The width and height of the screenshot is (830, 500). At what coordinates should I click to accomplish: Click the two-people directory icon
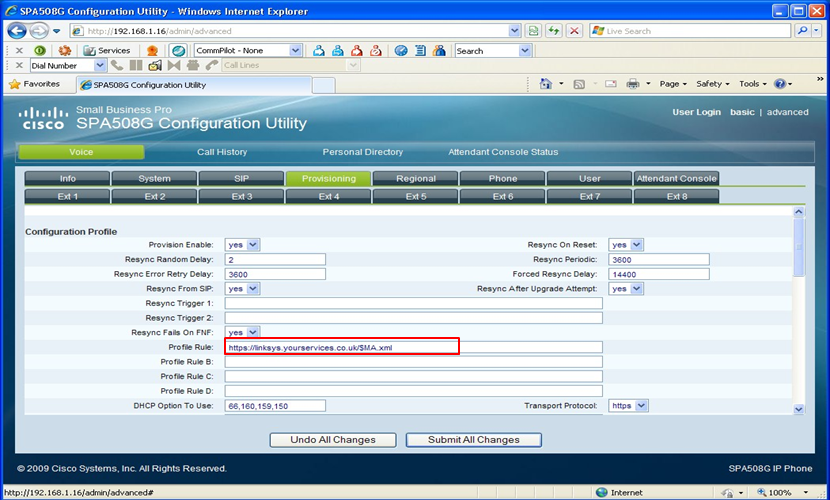pos(439,51)
